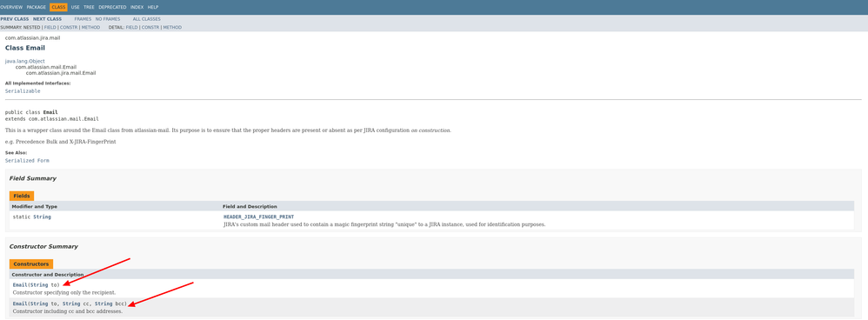Click the 'com.atlassian.jira.mail' package text
The image size is (868, 320).
(x=33, y=37)
